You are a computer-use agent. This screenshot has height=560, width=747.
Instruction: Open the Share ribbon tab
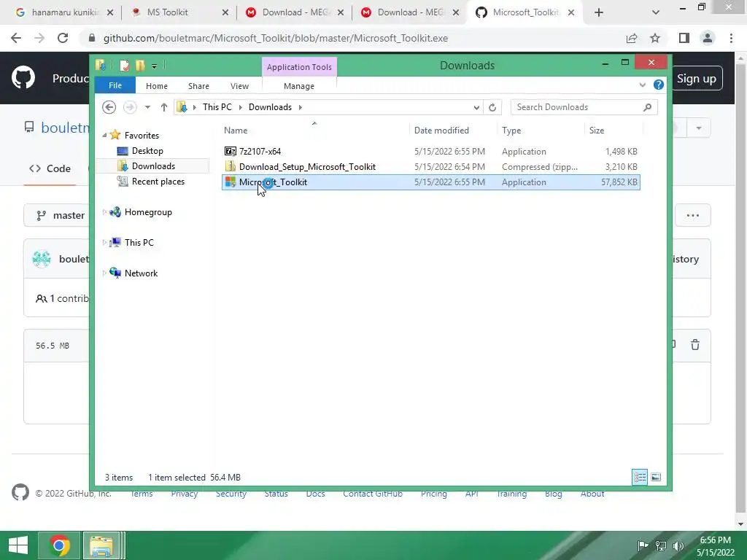[198, 86]
